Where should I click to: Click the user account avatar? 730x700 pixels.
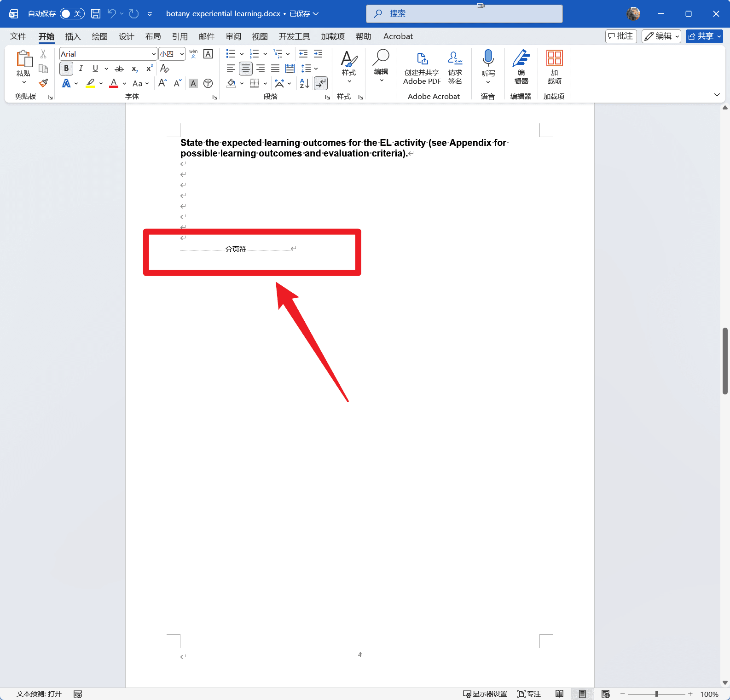click(x=633, y=14)
